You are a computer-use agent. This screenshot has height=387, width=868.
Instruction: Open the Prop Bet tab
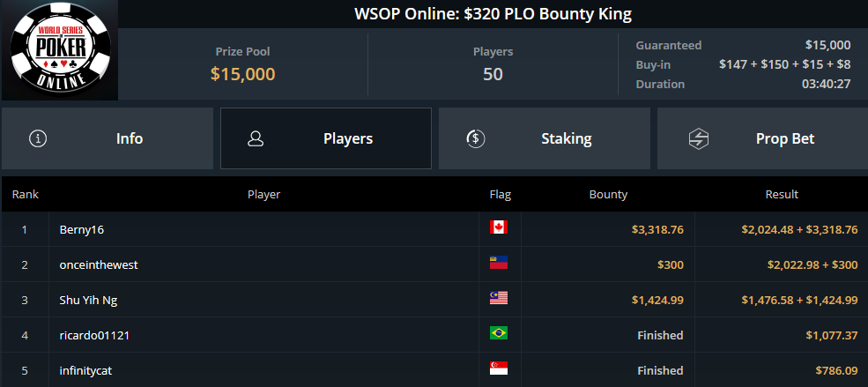pyautogui.click(x=762, y=138)
